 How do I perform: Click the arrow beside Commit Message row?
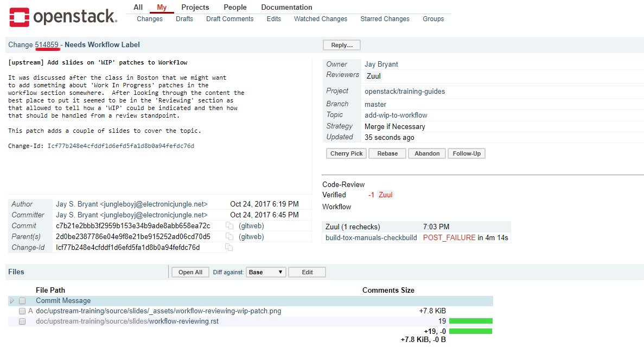click(x=12, y=301)
